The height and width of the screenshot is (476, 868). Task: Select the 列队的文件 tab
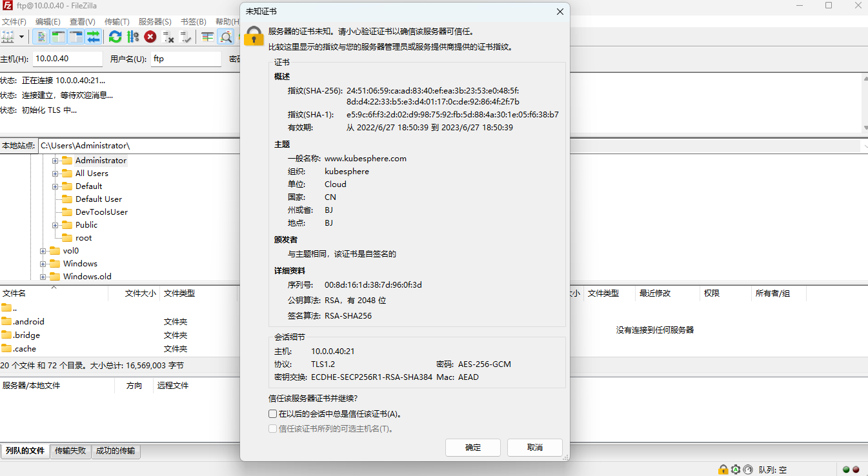tap(25, 451)
